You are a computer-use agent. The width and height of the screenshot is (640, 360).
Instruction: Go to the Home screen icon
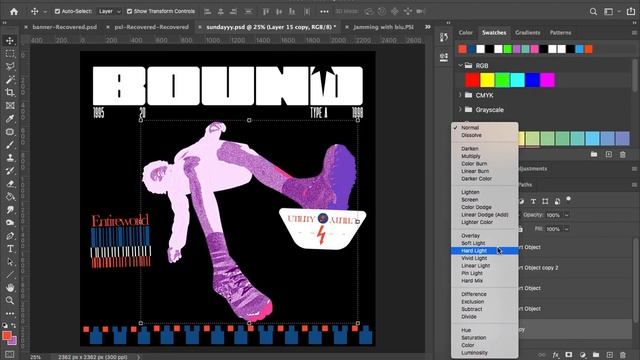coord(14,11)
